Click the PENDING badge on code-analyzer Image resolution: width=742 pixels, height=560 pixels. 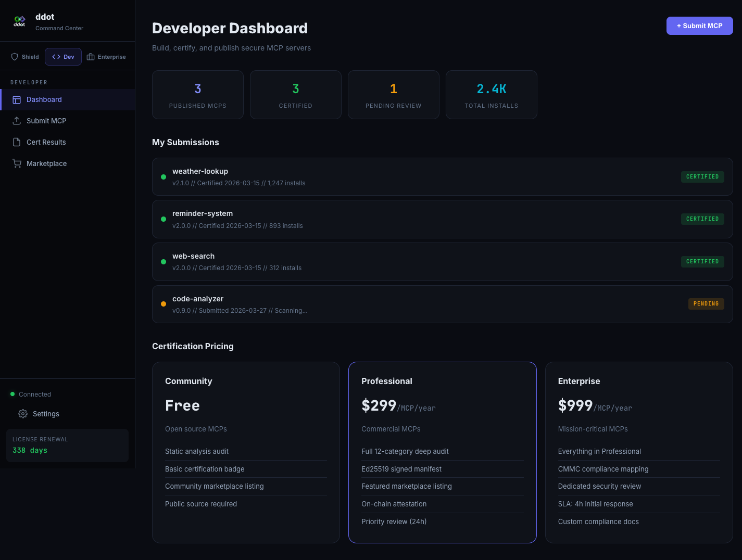[706, 303]
